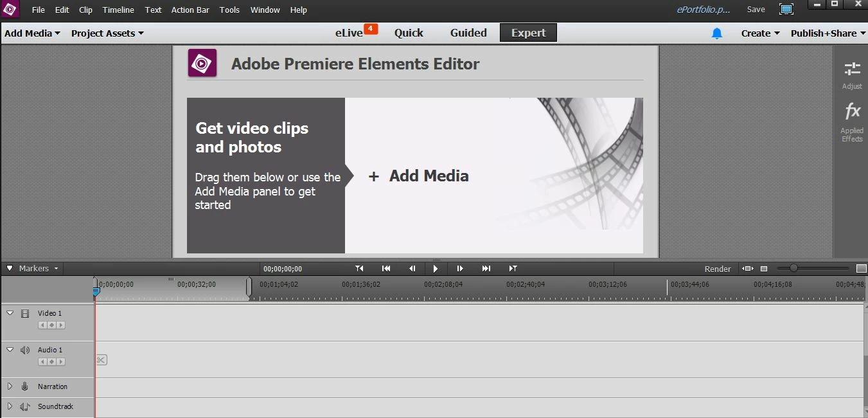This screenshot has height=418, width=868.
Task: Click the zoom out timeline icon
Action: [764, 268]
